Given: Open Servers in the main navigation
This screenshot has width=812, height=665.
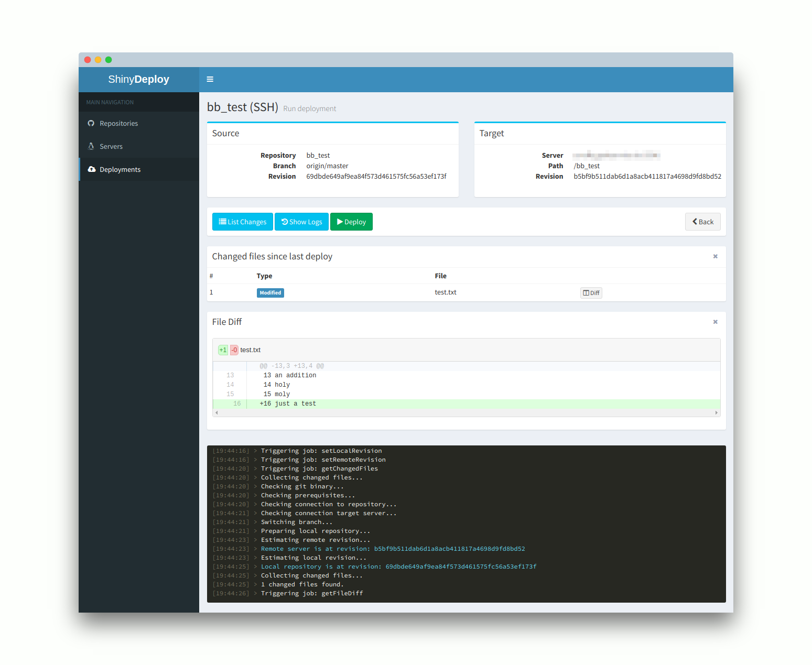Looking at the screenshot, I should (139, 146).
